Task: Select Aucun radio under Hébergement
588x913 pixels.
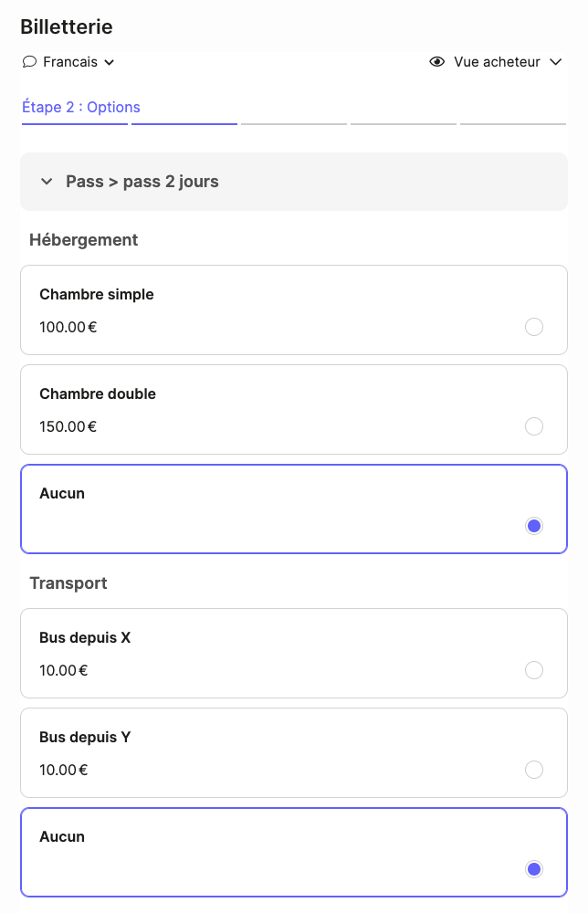Action: 534,526
